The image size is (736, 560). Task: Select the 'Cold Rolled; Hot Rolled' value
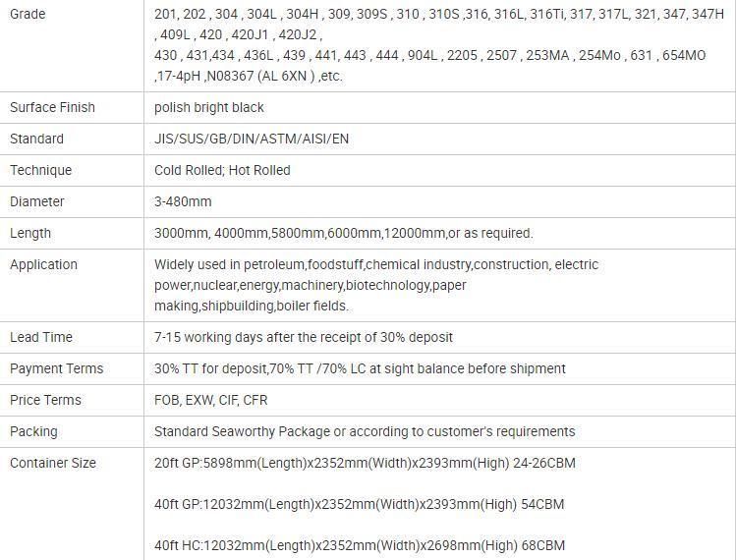coord(222,170)
